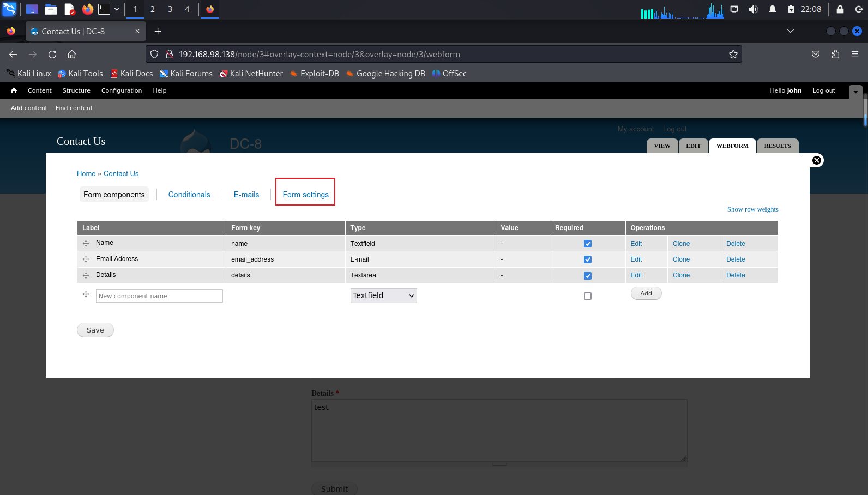This screenshot has height=495, width=868.
Task: Click the insecure connection padlock icon
Action: click(x=170, y=54)
